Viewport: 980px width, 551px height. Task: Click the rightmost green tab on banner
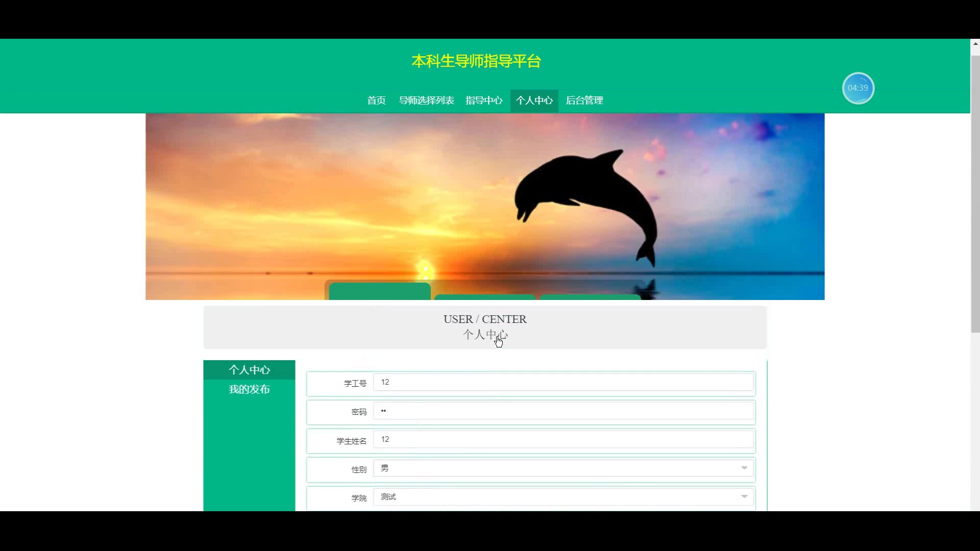pos(590,297)
